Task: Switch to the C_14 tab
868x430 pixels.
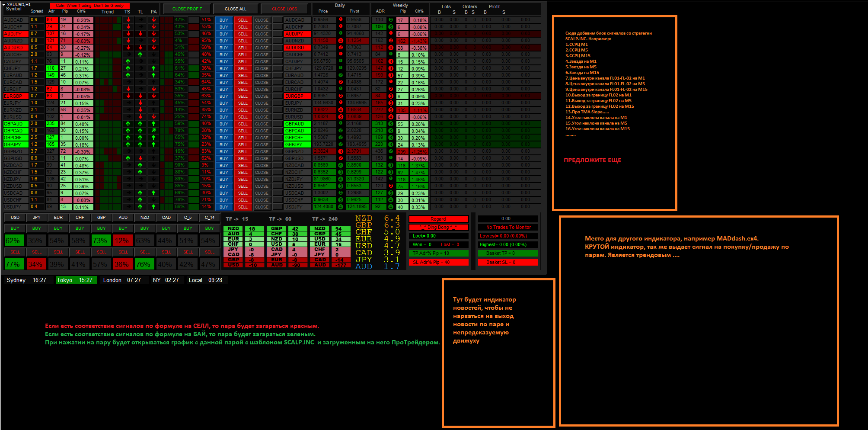Action: (210, 218)
